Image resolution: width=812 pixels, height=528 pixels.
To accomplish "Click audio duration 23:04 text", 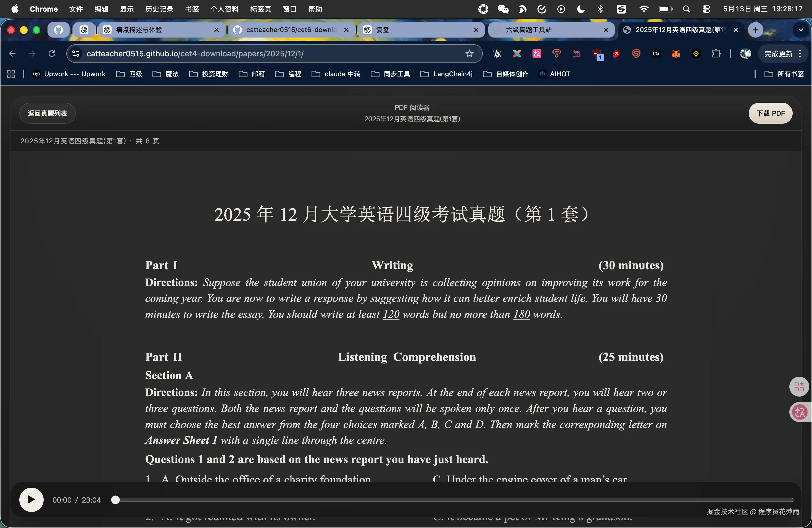I will click(x=91, y=500).
